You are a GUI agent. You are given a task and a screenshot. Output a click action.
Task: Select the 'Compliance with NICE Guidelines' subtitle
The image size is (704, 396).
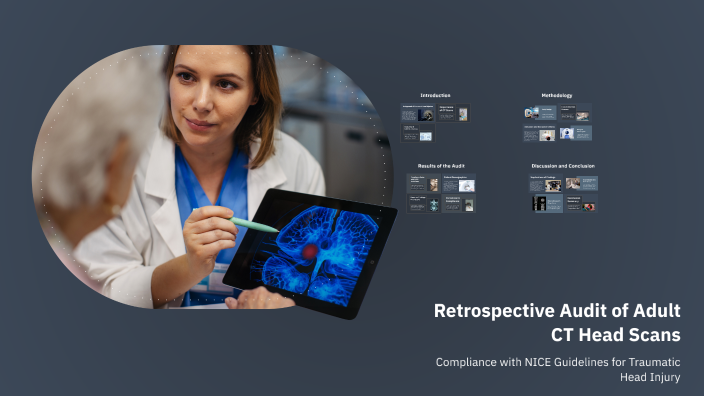558,370
